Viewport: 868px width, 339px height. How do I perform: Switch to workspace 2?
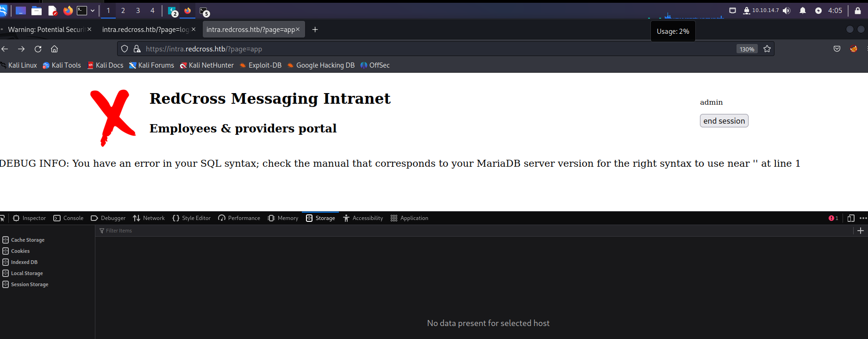point(123,10)
